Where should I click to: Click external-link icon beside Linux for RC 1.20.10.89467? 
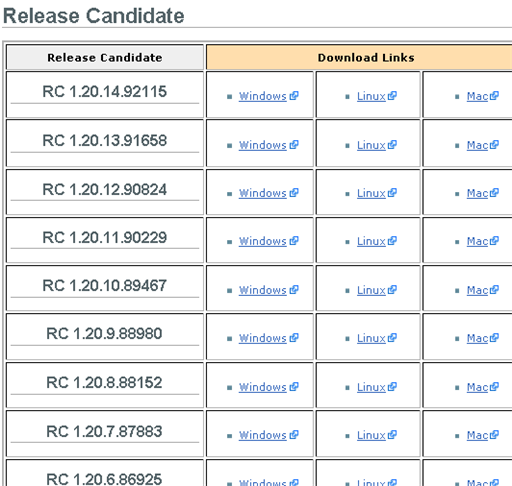tap(392, 290)
